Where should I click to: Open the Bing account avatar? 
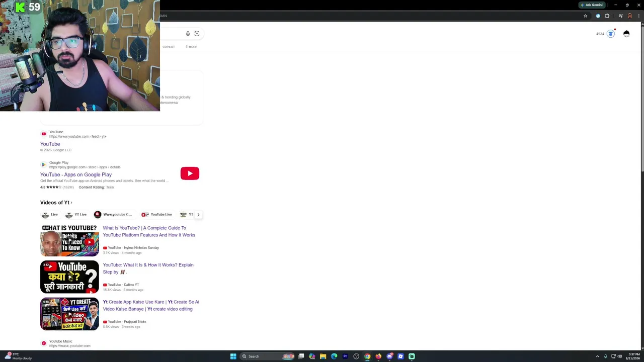(626, 34)
